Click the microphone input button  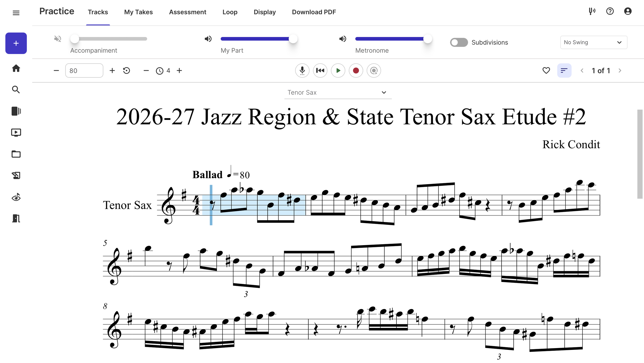302,70
